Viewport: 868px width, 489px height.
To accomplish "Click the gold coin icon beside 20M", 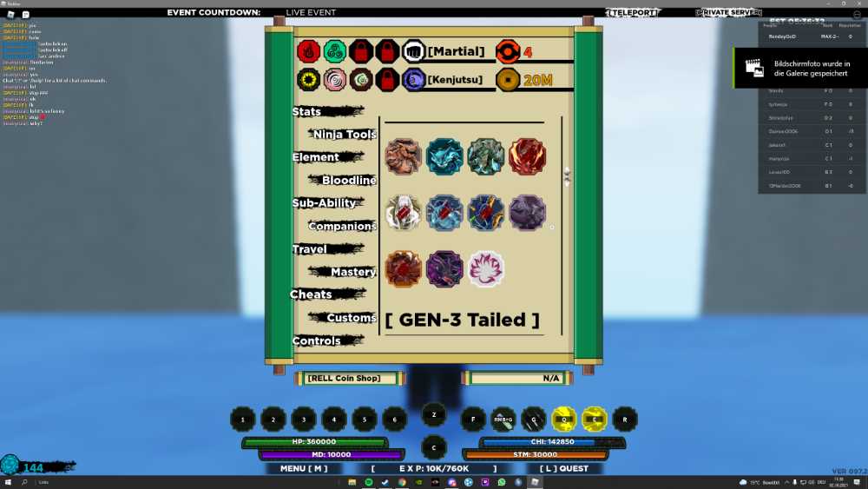I will click(x=508, y=80).
